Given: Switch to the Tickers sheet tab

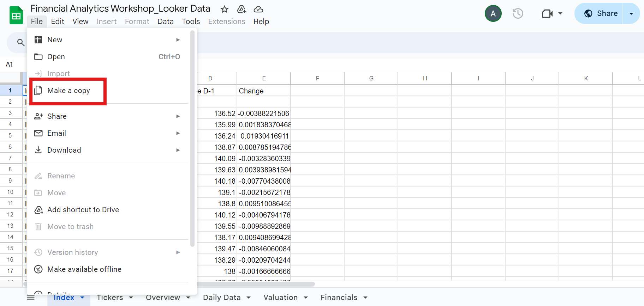Looking at the screenshot, I should coord(110,298).
